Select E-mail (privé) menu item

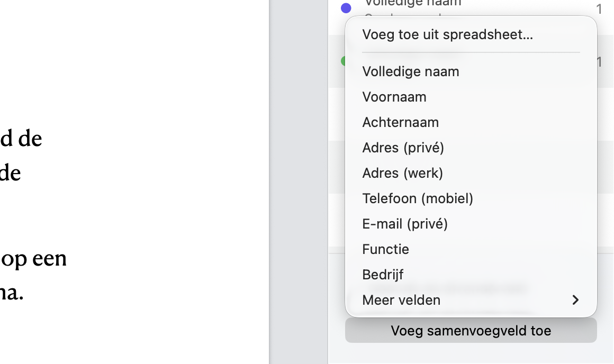405,224
